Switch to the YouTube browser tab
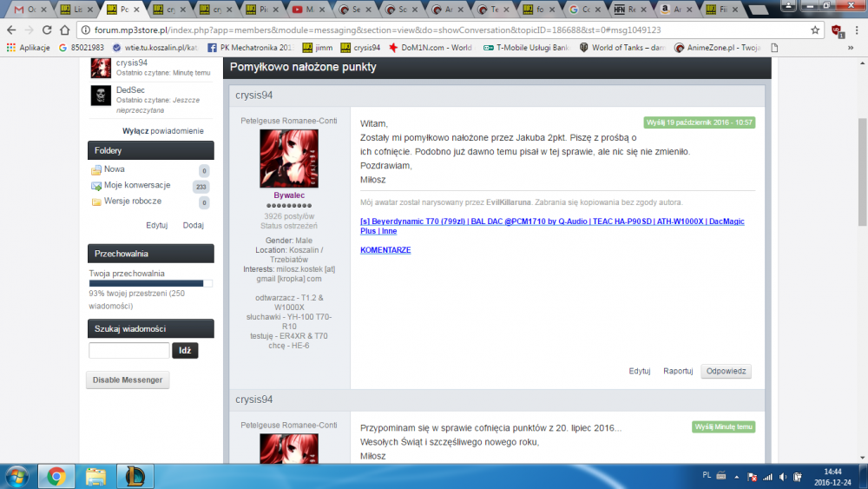 point(308,10)
